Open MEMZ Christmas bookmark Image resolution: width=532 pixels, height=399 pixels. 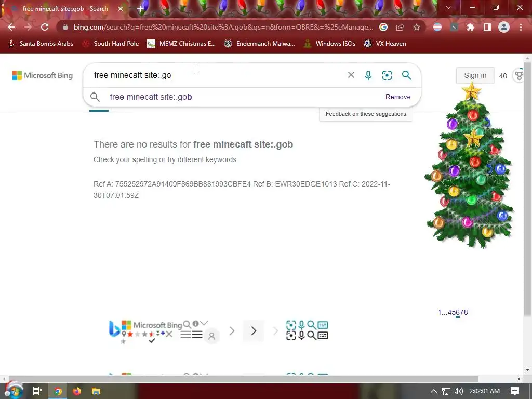pos(181,44)
